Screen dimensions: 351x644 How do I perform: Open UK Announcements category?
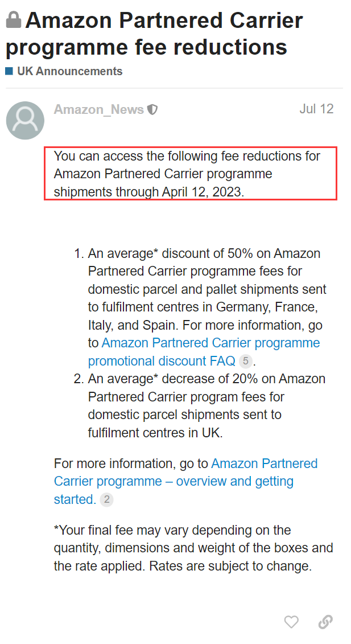[x=70, y=71]
